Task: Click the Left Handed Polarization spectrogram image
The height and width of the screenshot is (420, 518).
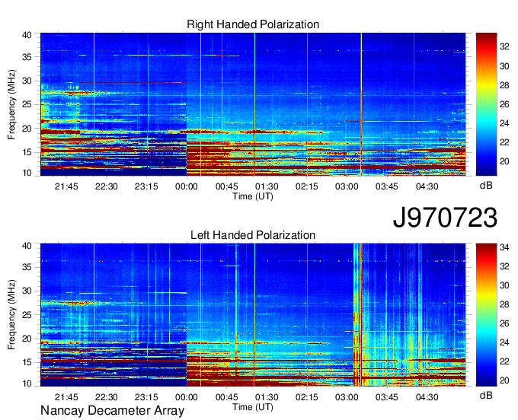Action: pos(253,315)
